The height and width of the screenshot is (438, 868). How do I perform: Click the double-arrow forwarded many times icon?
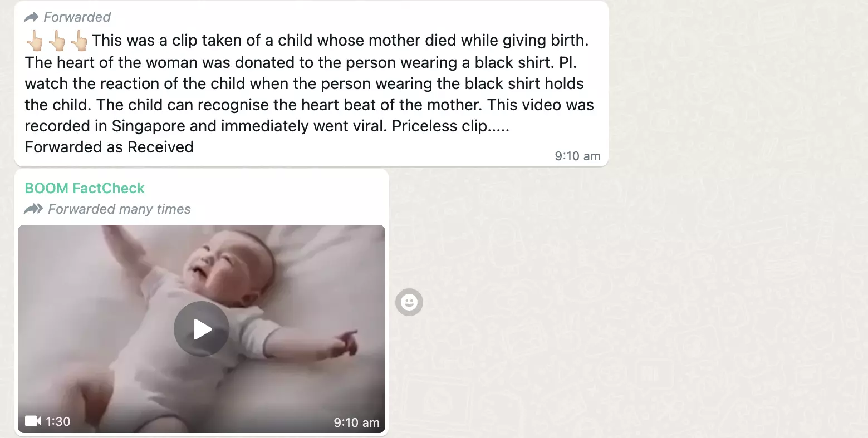coord(34,209)
